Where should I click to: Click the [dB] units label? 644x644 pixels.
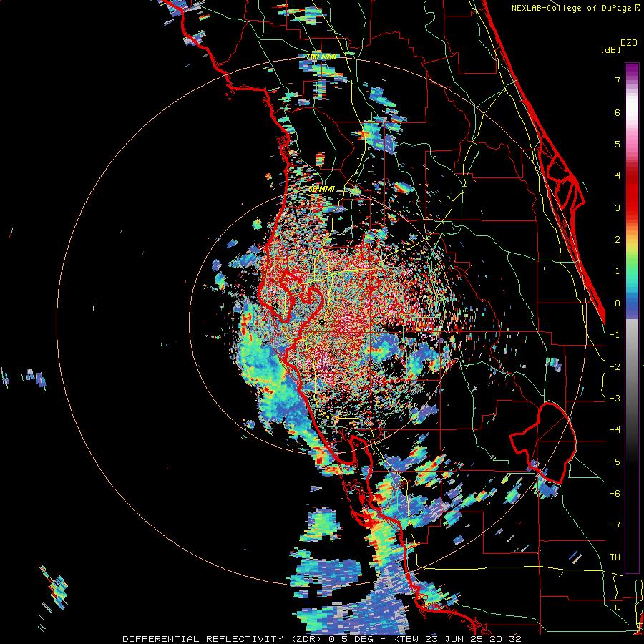[x=610, y=49]
